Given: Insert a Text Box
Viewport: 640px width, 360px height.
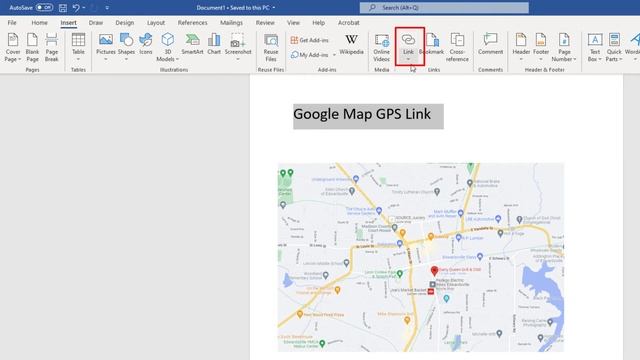Looking at the screenshot, I should tap(595, 47).
